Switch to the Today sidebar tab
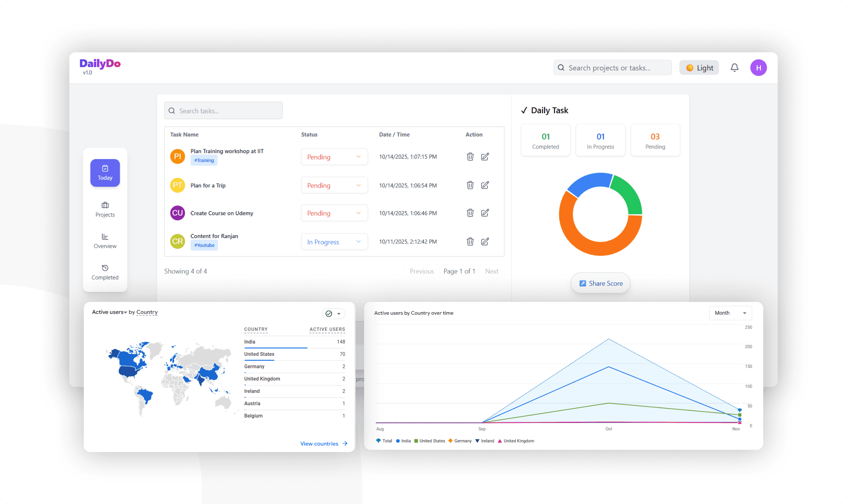Viewport: 847px width, 504px height. pyautogui.click(x=105, y=173)
